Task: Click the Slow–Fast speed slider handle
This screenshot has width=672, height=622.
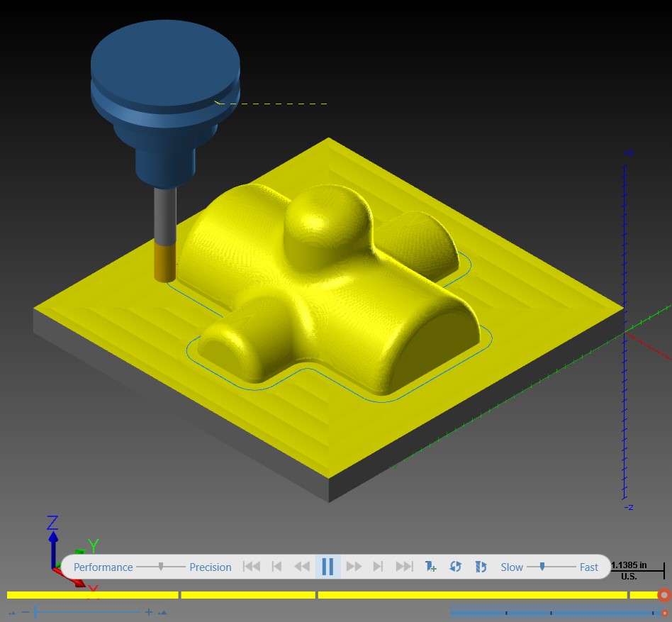Action: click(542, 567)
